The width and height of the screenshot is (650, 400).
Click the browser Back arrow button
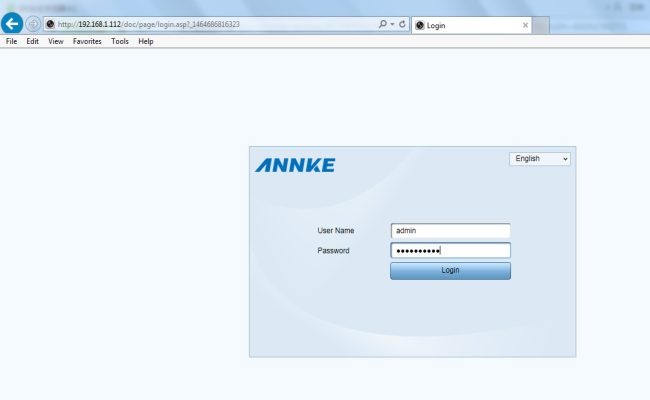(12, 24)
